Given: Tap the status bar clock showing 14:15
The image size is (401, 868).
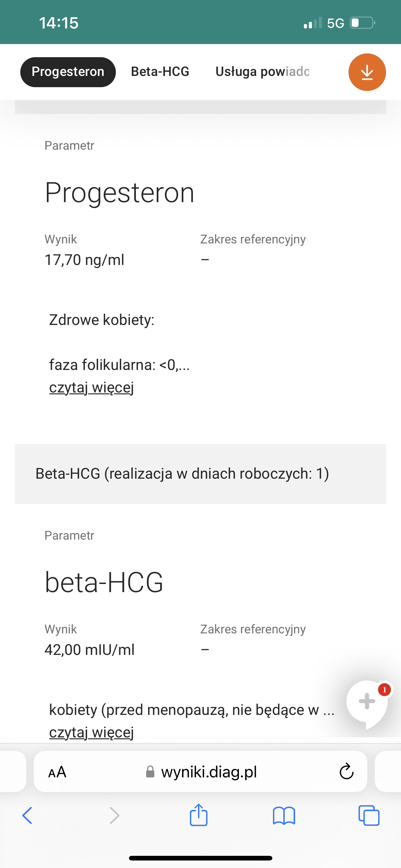Looking at the screenshot, I should (x=59, y=23).
